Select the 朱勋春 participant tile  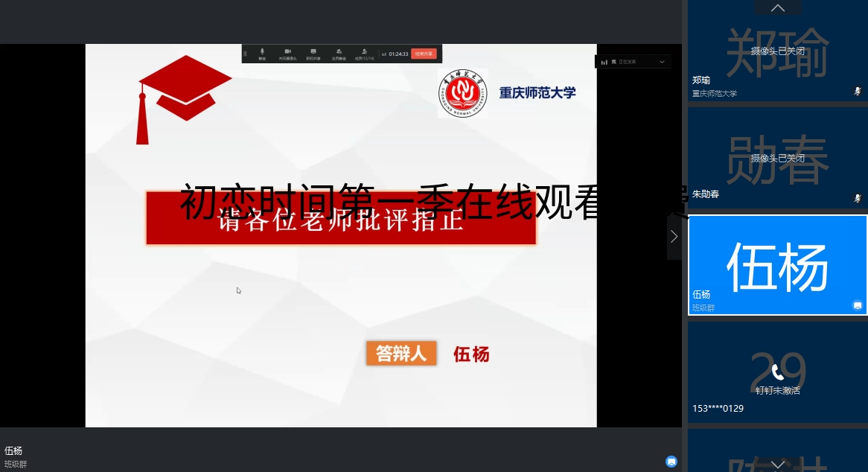tap(777, 158)
